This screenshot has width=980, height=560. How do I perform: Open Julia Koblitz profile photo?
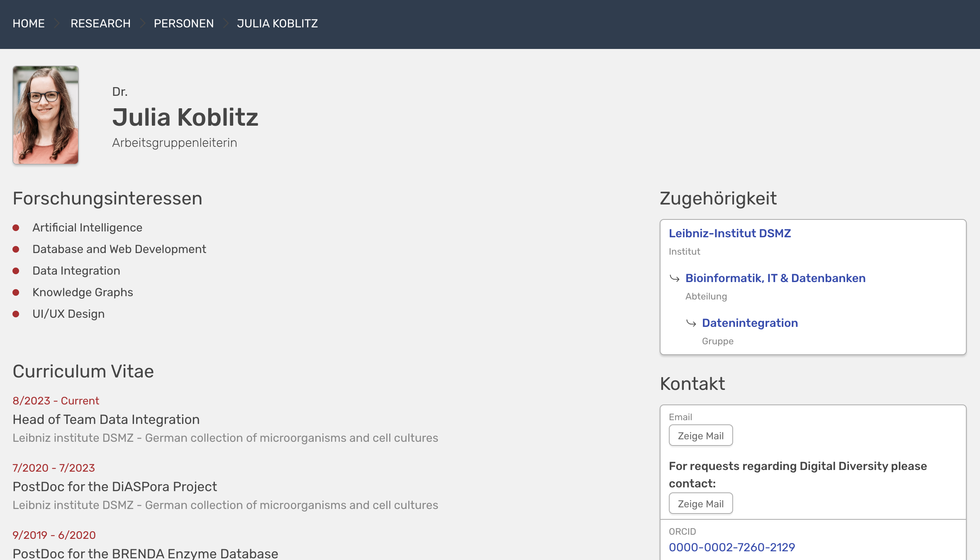(x=46, y=115)
